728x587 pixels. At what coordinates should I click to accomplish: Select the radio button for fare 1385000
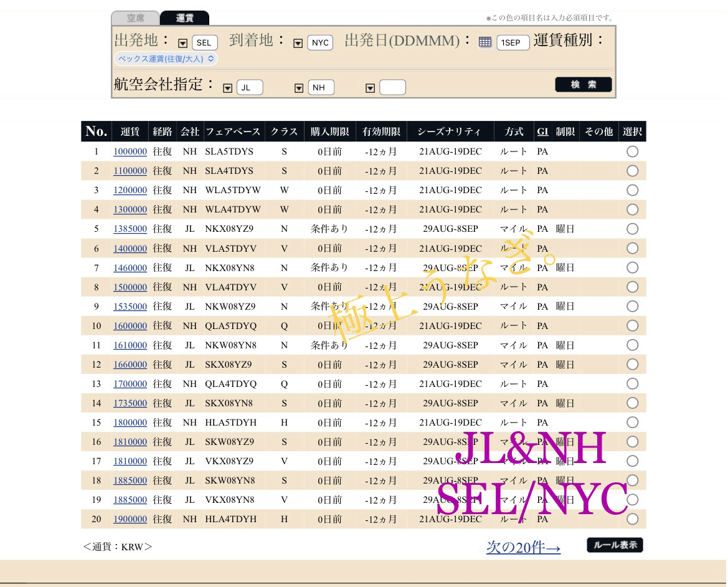click(632, 229)
